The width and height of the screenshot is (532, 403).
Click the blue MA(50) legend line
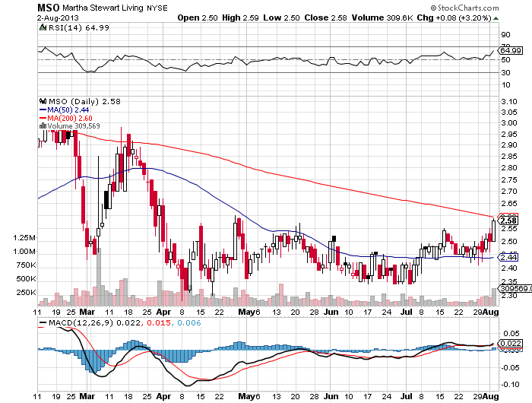tap(43, 109)
